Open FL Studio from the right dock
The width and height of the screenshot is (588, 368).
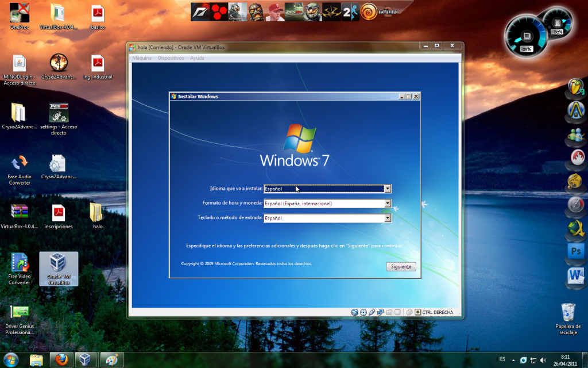coord(576,87)
